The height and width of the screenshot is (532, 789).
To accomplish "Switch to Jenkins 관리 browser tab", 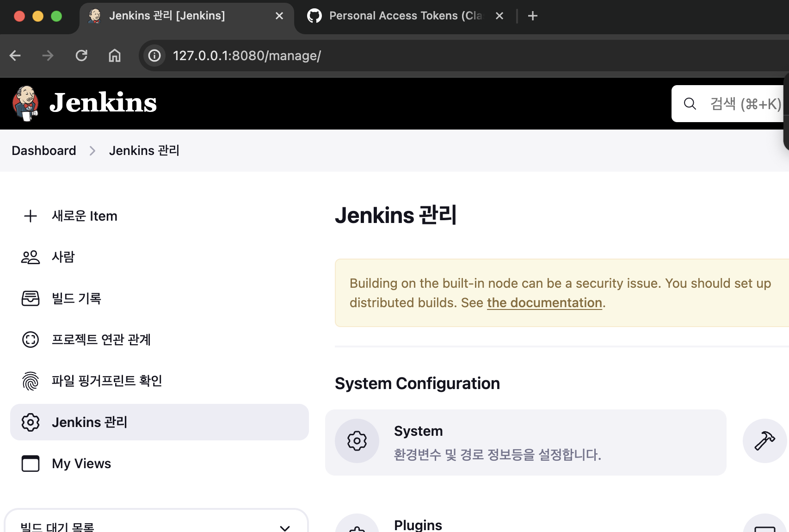I will pyautogui.click(x=186, y=17).
